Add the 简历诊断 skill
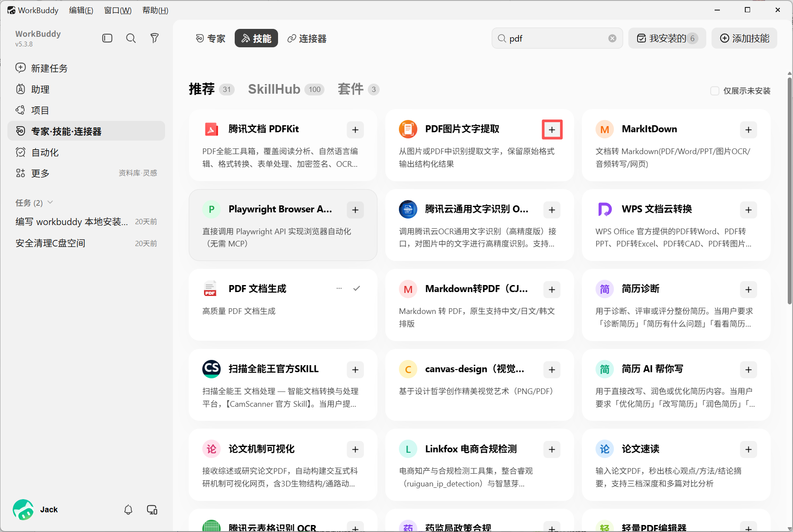The image size is (793, 532). point(748,290)
